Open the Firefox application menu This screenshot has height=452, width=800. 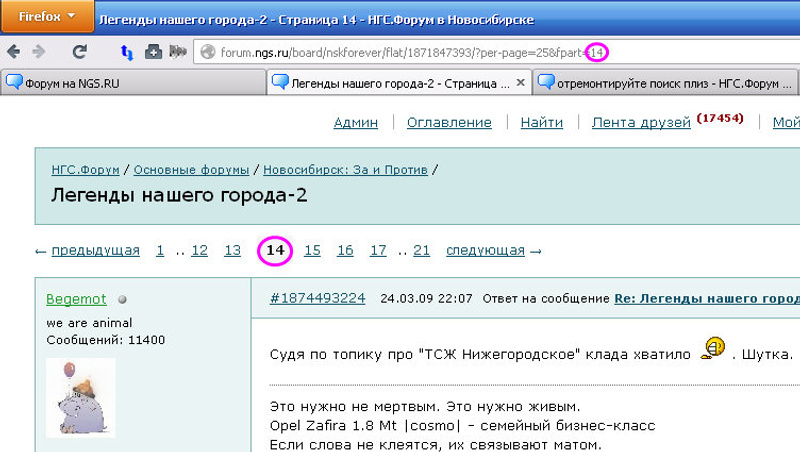[47, 17]
